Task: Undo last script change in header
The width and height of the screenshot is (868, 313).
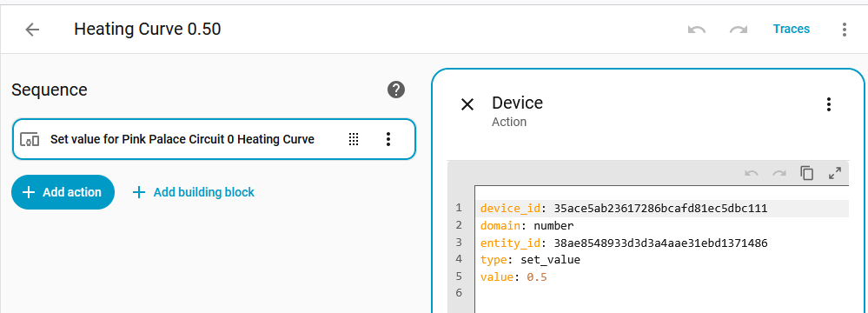Action: coord(696,30)
